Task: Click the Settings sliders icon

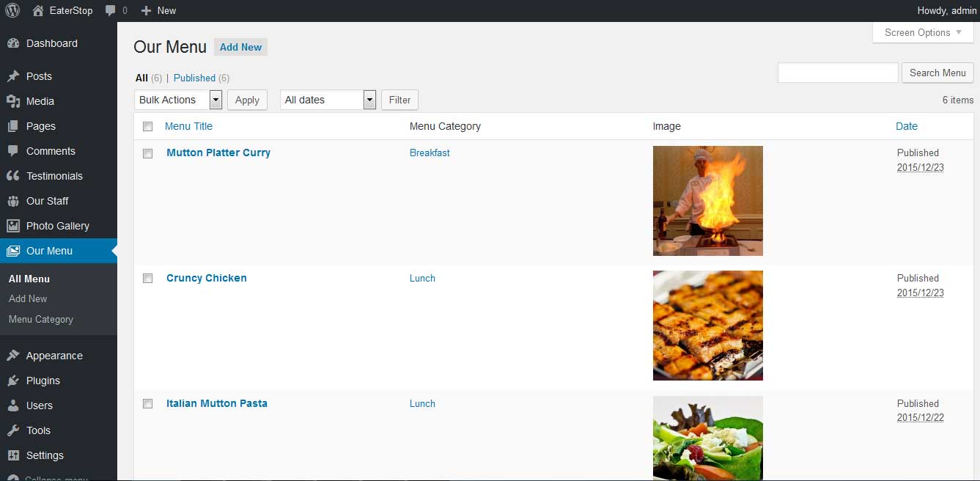Action: click(12, 455)
